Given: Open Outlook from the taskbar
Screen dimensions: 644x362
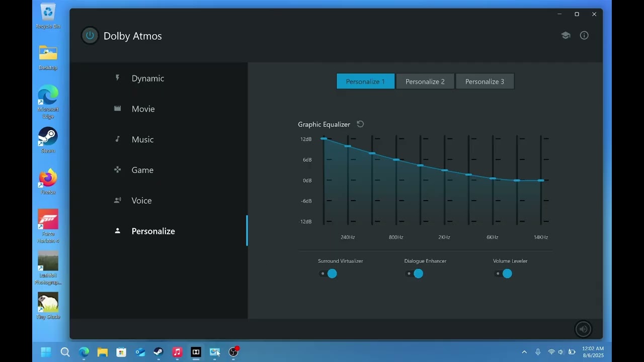Looking at the screenshot, I should pyautogui.click(x=140, y=352).
